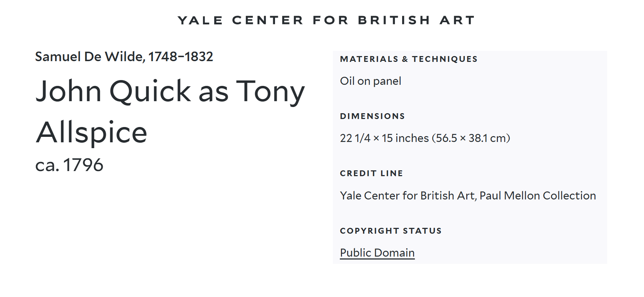Click the "22 1/4 × 15 inches" measurement

pyautogui.click(x=384, y=138)
